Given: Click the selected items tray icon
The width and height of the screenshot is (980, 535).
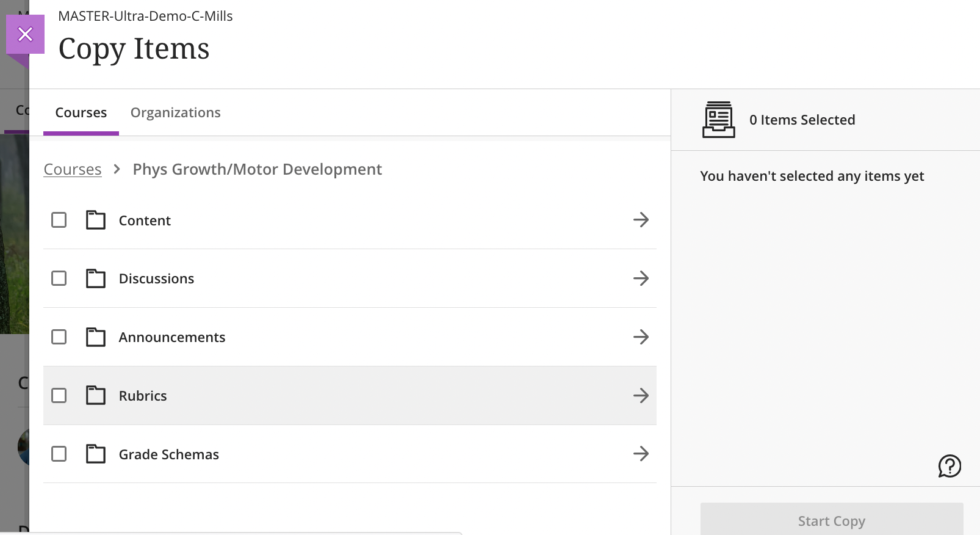Looking at the screenshot, I should click(718, 120).
